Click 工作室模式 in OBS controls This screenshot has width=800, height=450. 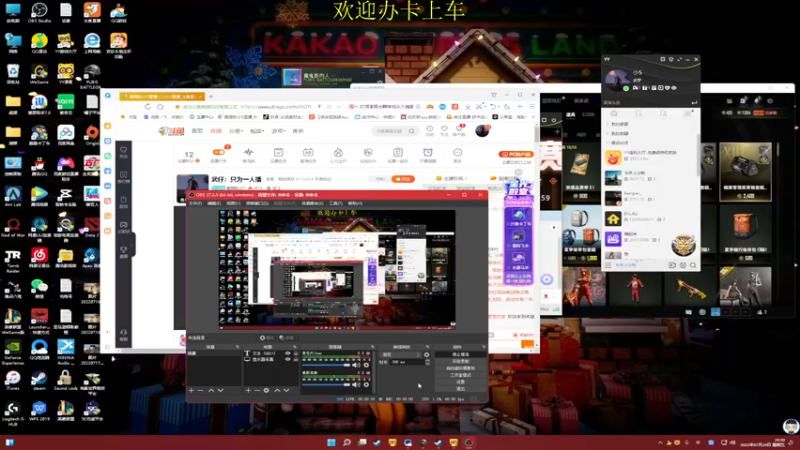461,375
